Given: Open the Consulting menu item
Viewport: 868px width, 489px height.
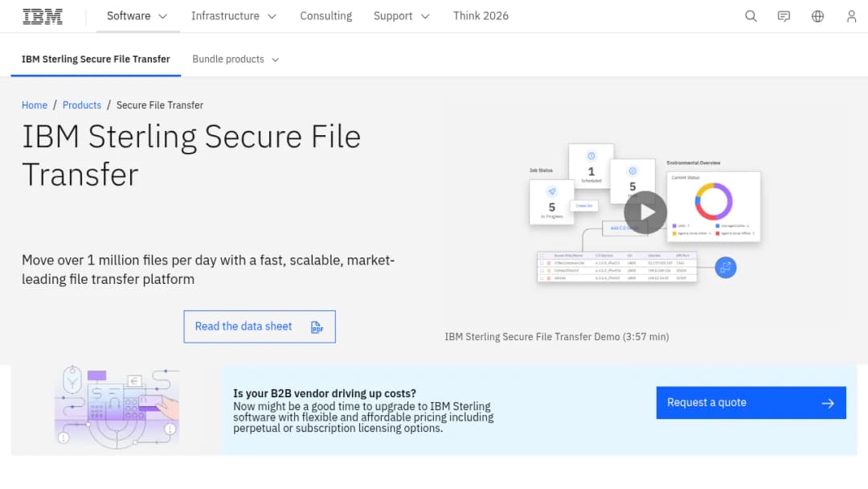Looking at the screenshot, I should tap(326, 16).
